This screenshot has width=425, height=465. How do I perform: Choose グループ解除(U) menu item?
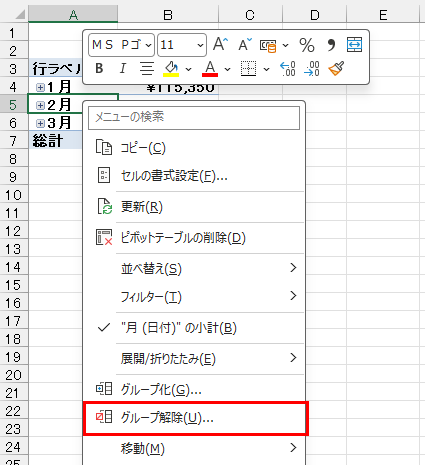(x=194, y=418)
